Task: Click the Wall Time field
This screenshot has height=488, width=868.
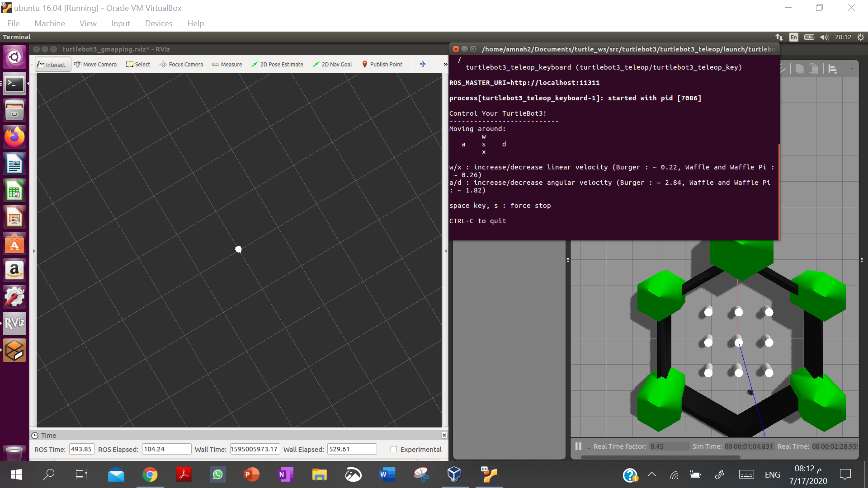Action: [x=255, y=449]
